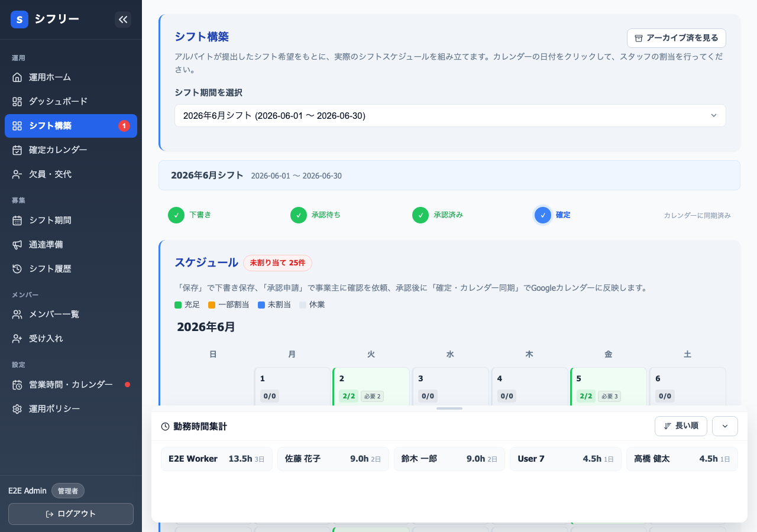Screen dimensions: 757x532
Task: Click the blue checkmark circle for 確定 step
Action: (x=543, y=215)
